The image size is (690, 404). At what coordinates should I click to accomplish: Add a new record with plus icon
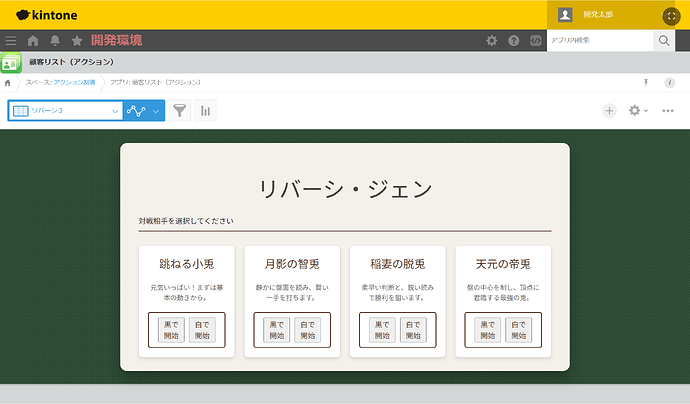point(609,111)
